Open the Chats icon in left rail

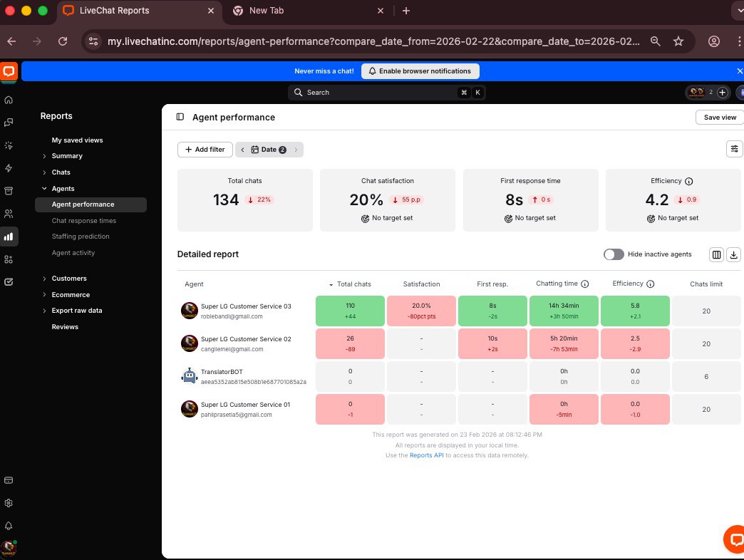[9, 123]
